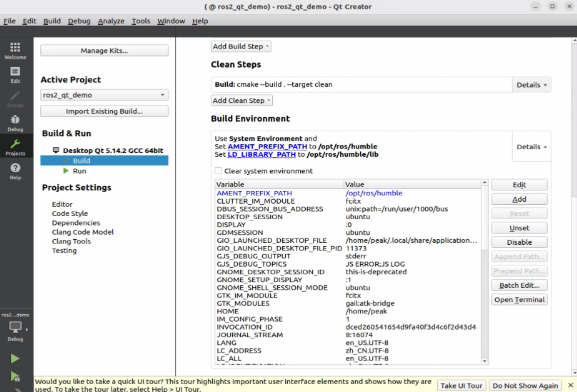Run the project with green arrow

click(x=15, y=358)
